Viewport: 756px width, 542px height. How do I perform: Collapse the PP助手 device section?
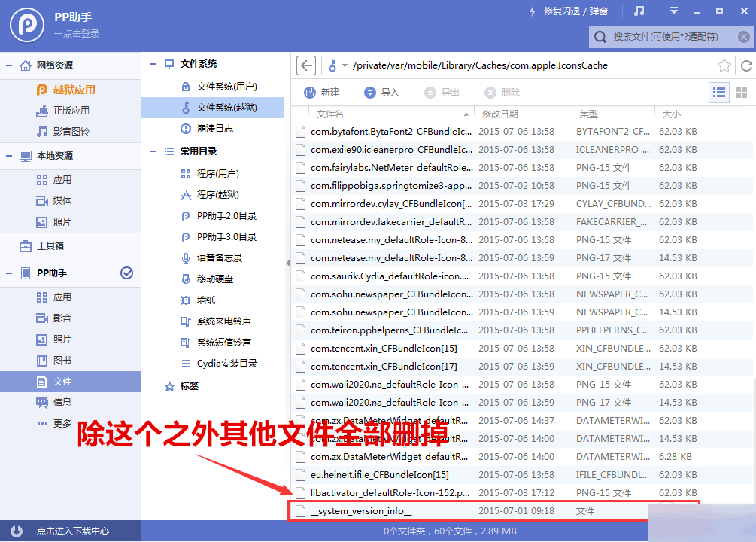click(9, 273)
